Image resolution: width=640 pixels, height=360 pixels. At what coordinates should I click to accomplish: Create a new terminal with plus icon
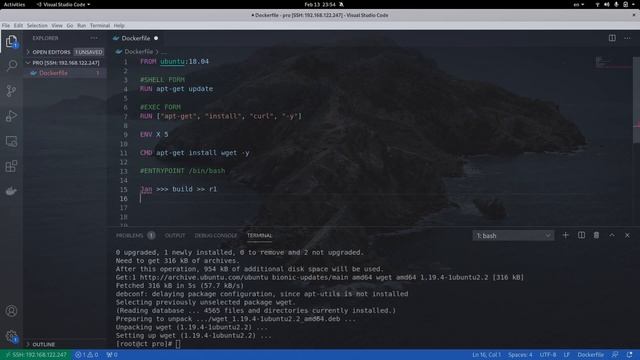[x=565, y=235]
